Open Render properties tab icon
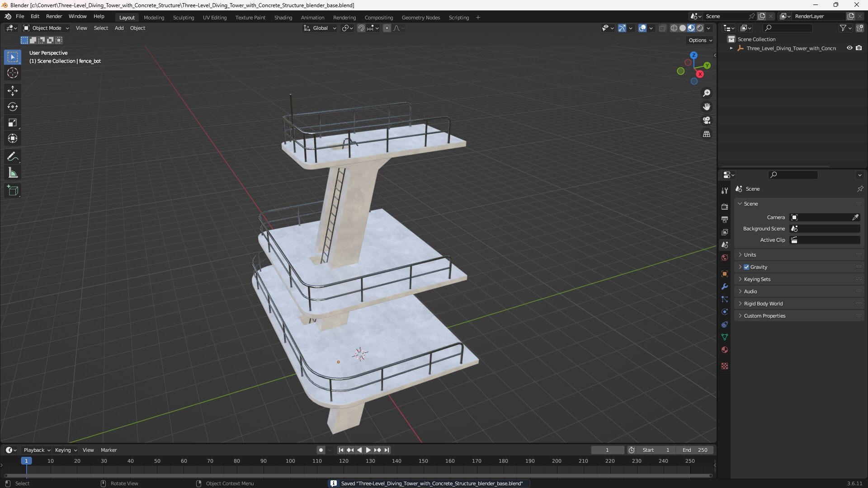Image resolution: width=868 pixels, height=488 pixels. 725,206
